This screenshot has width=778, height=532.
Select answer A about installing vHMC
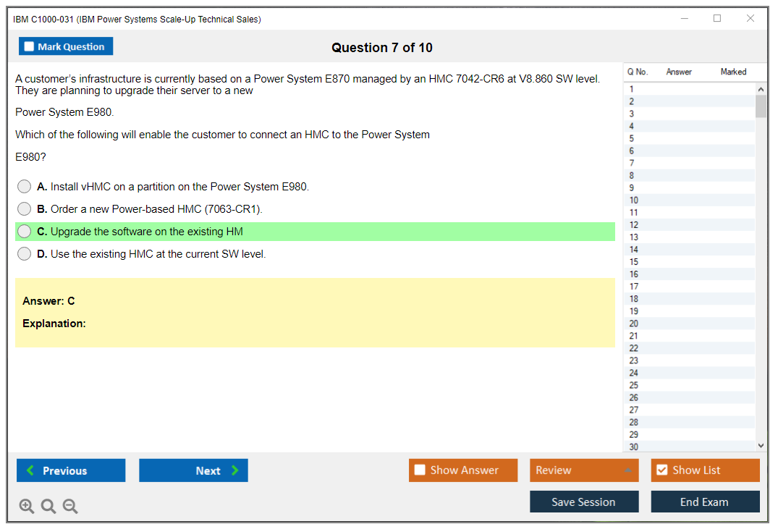(25, 187)
